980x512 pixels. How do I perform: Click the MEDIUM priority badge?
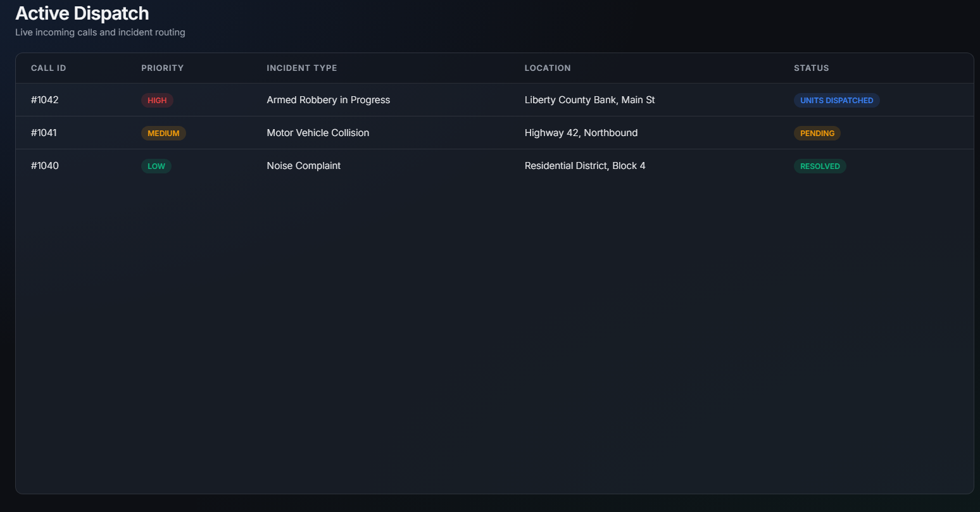tap(163, 133)
